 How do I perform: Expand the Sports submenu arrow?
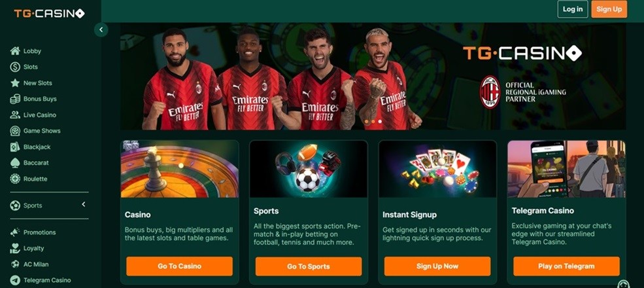tap(84, 204)
